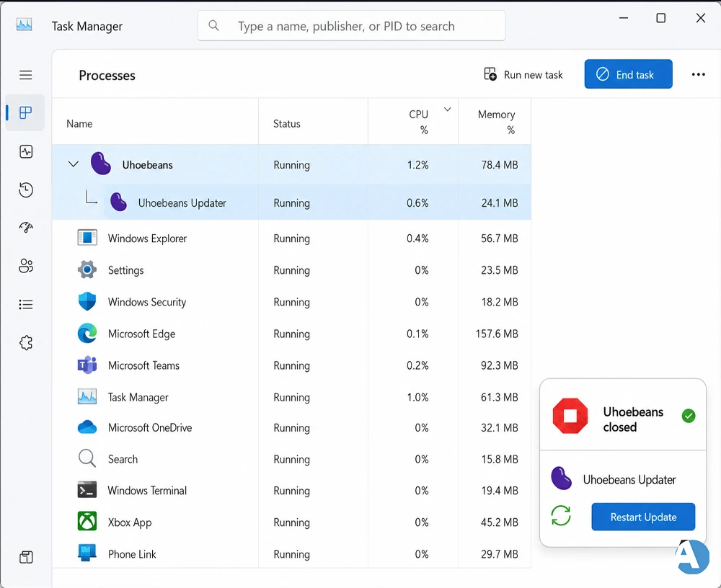Click the Running status of Microsoft OneDrive
This screenshot has height=588, width=721.
click(x=291, y=428)
